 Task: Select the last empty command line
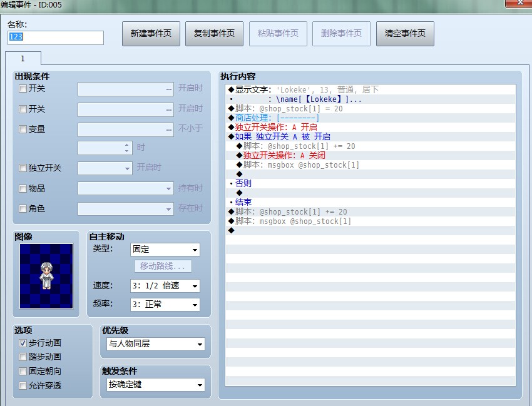click(x=371, y=231)
